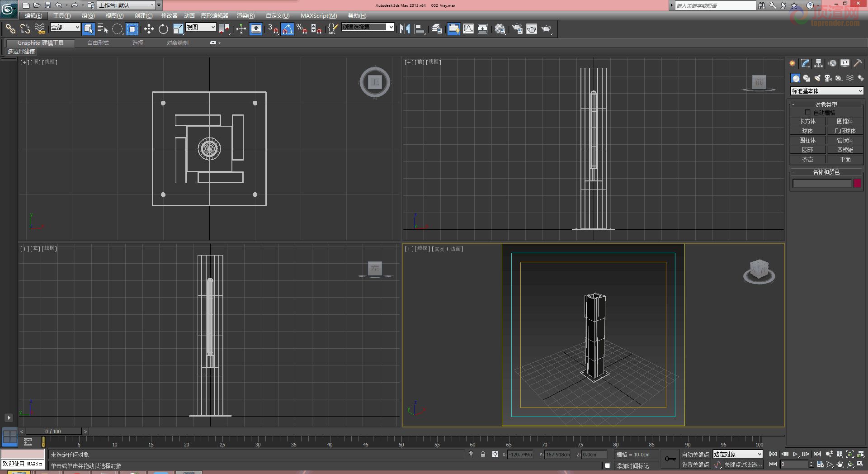
Task: Click the Play Animation button
Action: pos(795,454)
